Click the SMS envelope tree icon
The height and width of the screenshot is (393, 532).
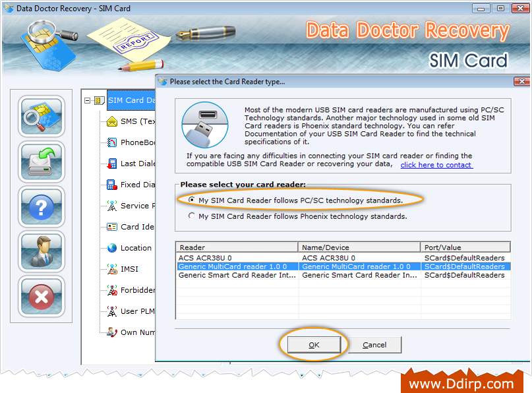tap(112, 121)
